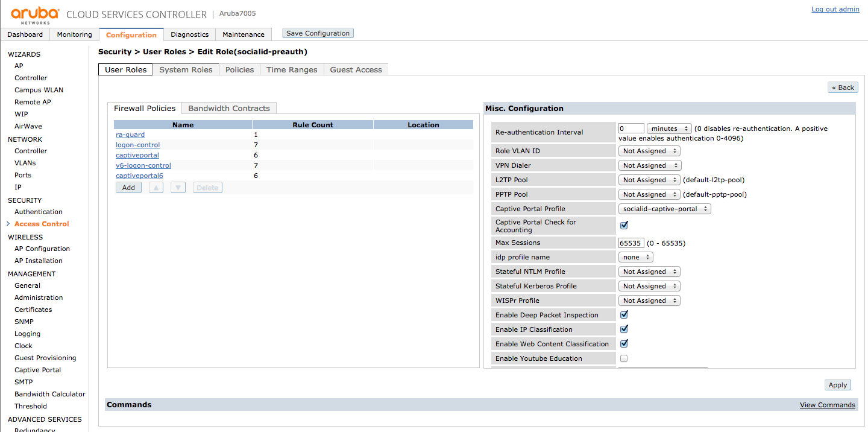This screenshot has width=868, height=432.
Task: Toggle Enable Deep Packet Inspection checkbox
Action: [624, 314]
